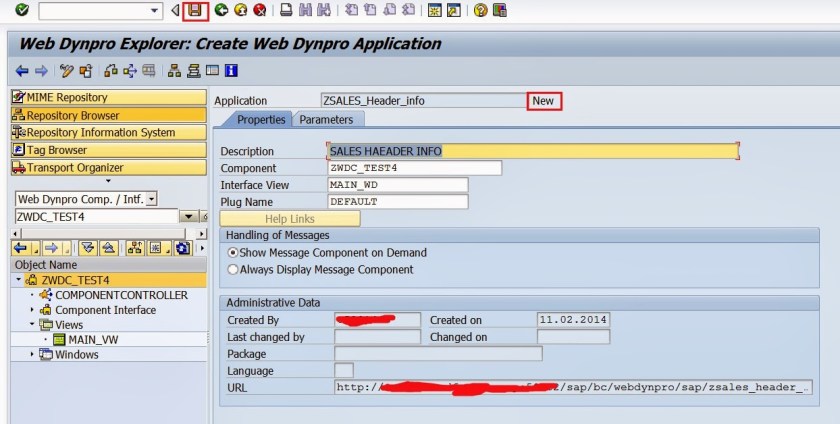Click the Print icon in the toolbar
Image resolution: width=840 pixels, height=424 pixels.
(x=286, y=10)
